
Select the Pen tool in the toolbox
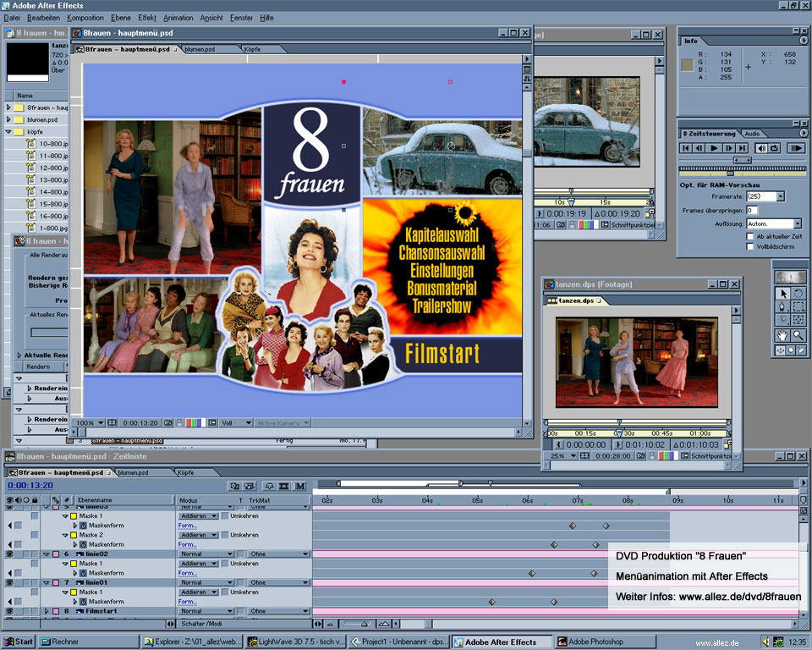[x=783, y=307]
